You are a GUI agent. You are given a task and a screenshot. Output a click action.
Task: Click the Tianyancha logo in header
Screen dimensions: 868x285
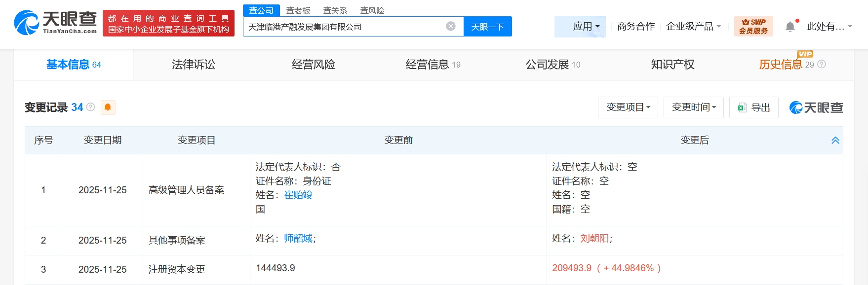(55, 23)
